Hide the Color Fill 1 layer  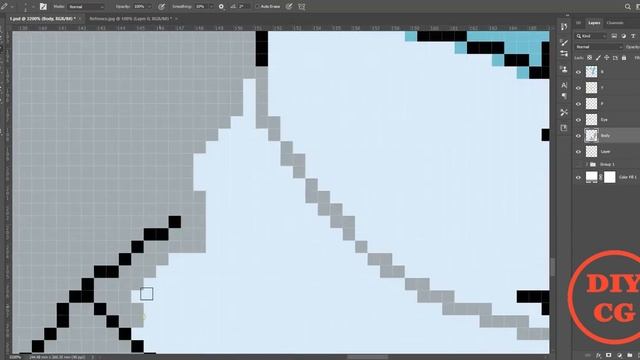[x=578, y=177]
